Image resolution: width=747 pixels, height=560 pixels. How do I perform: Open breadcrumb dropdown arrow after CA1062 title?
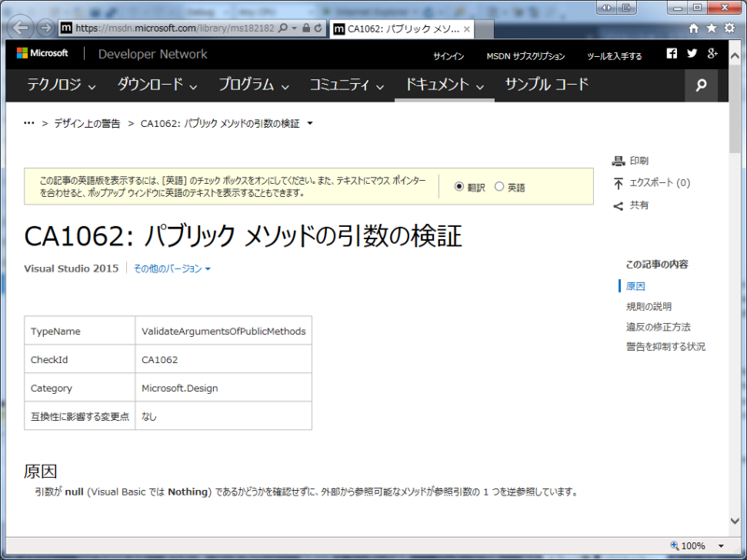(x=310, y=123)
